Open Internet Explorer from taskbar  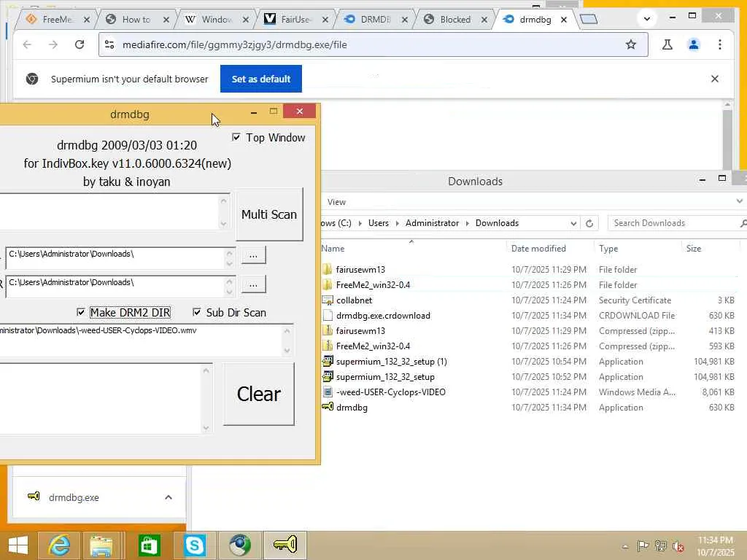(59, 545)
